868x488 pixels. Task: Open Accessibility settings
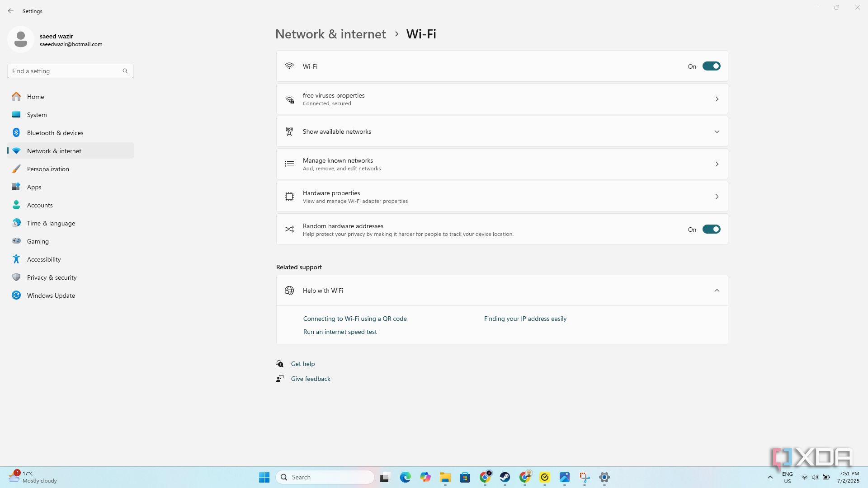(x=71, y=259)
